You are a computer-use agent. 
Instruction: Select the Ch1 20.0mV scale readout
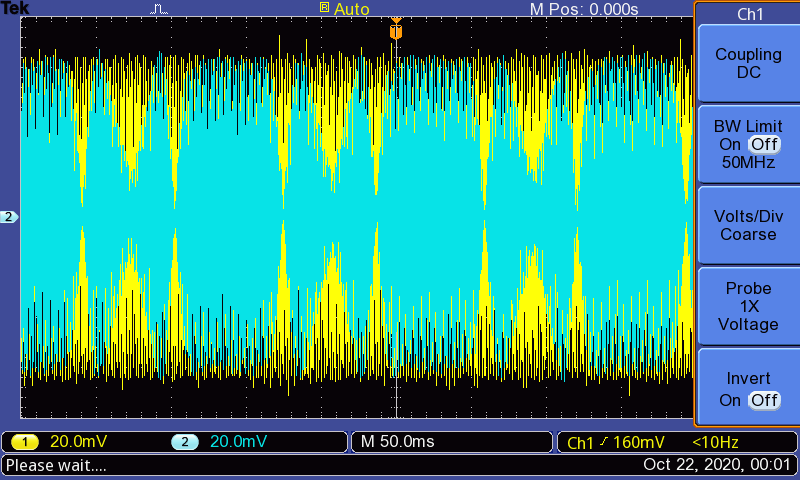click(78, 442)
